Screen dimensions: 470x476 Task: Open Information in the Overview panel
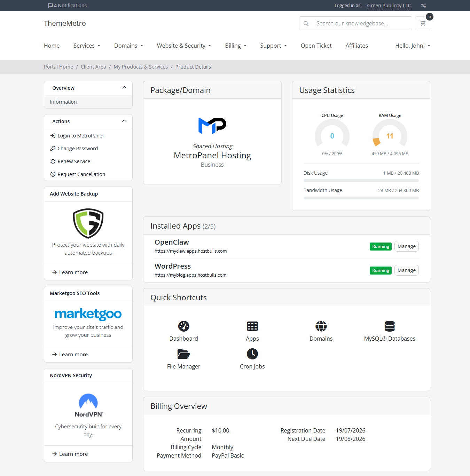(x=88, y=102)
